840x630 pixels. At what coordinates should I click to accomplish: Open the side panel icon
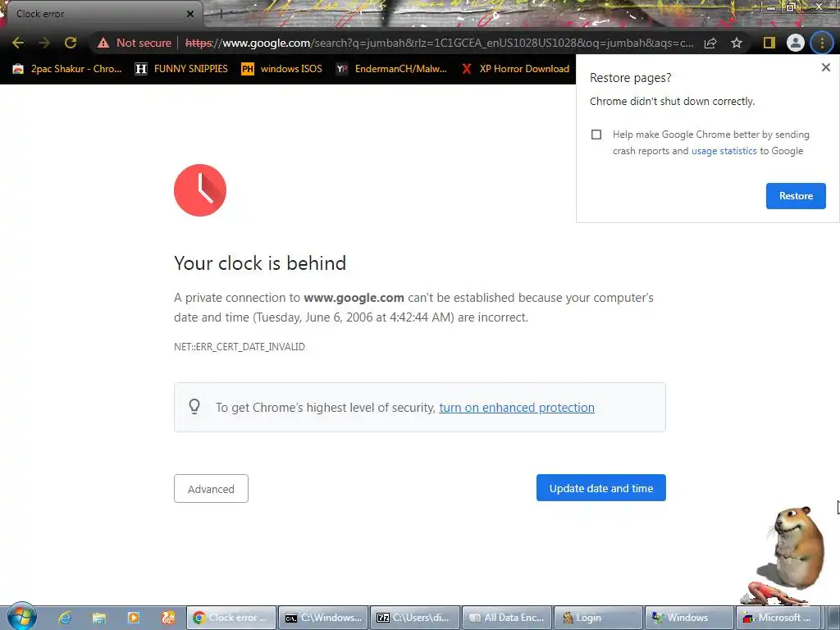tap(769, 43)
